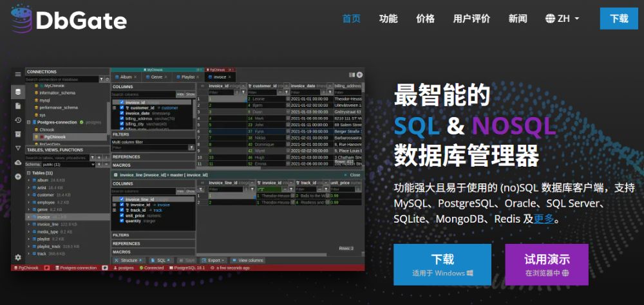Close the Album tab

[135, 77]
